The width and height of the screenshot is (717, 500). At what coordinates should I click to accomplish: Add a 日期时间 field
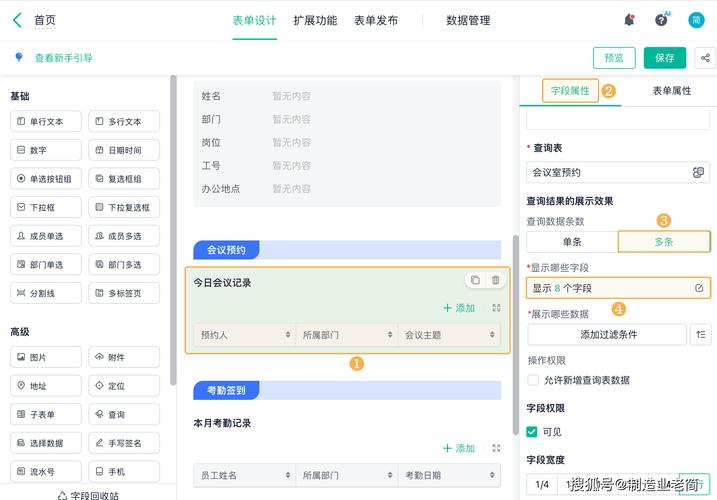coord(124,150)
